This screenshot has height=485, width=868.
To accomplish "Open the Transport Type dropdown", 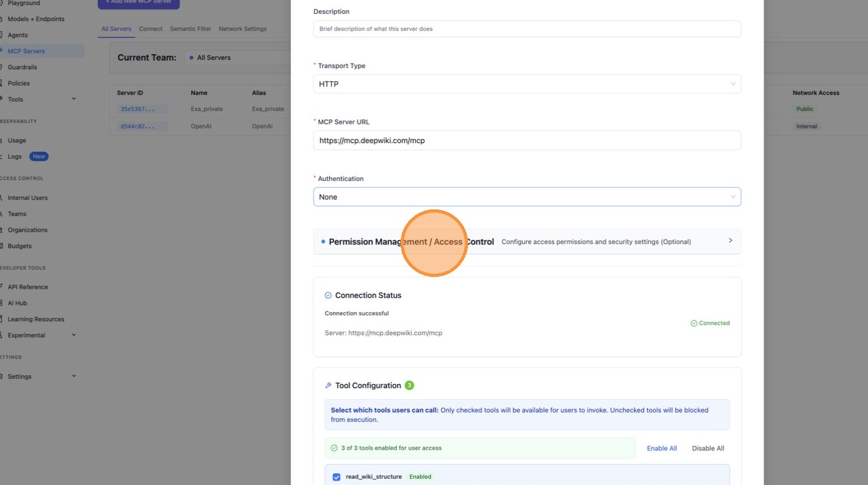I will tap(527, 84).
